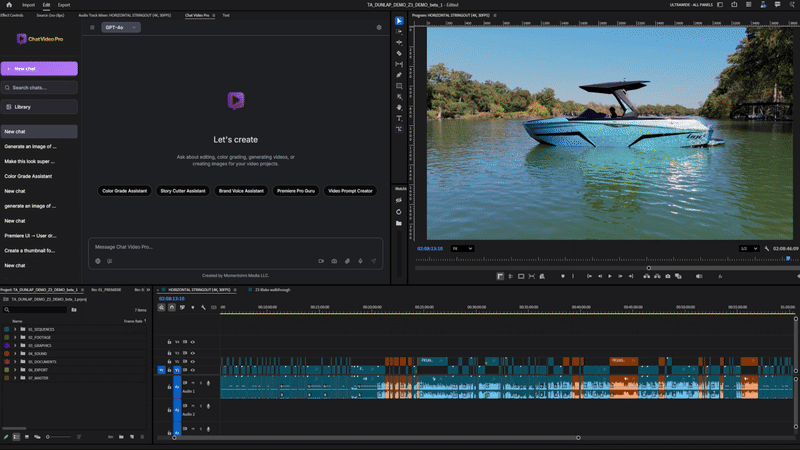Switch to the Audio Track Mixer tab
800x450 pixels.
(124, 15)
